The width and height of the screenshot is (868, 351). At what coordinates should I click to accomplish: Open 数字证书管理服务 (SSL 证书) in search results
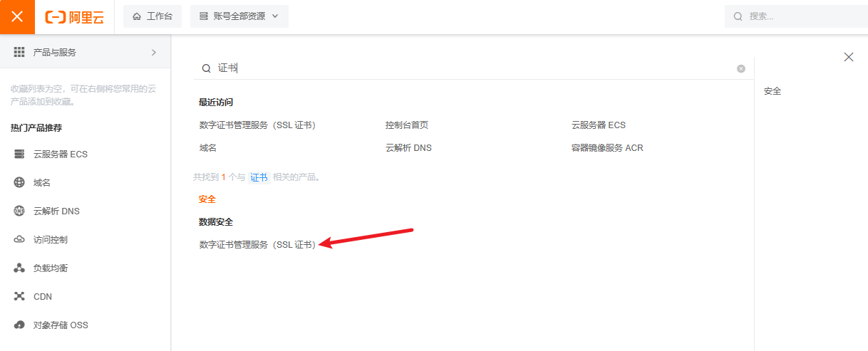coord(257,244)
